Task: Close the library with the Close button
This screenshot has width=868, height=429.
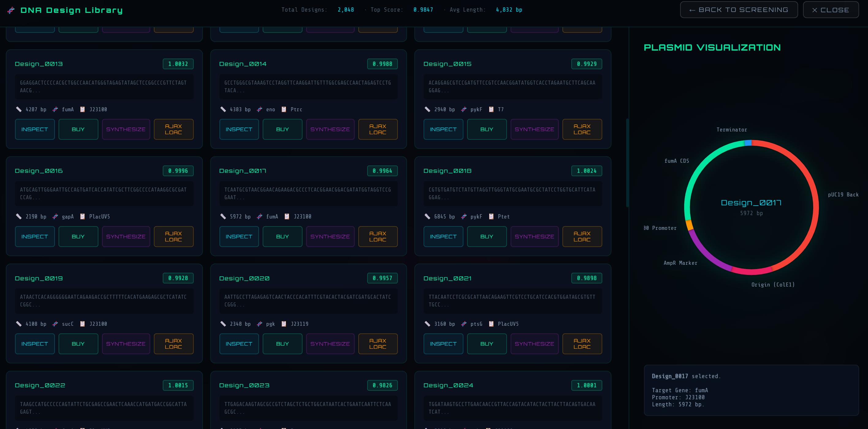Action: pos(831,10)
